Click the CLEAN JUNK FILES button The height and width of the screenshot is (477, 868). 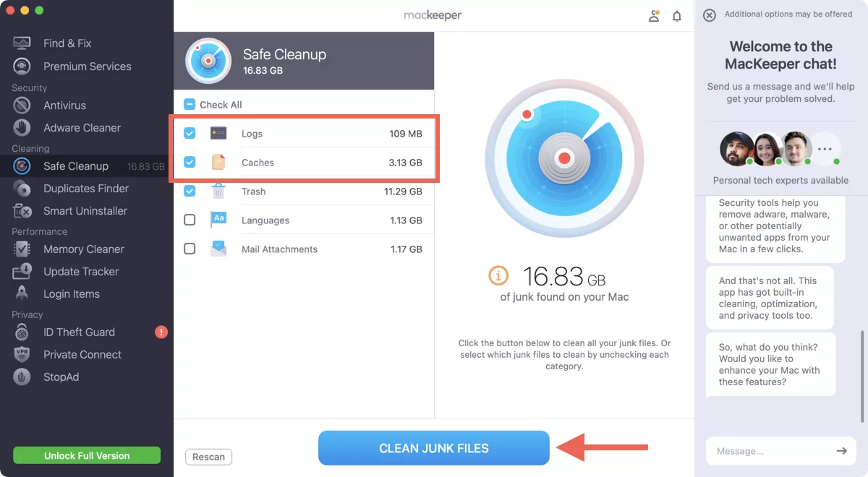point(434,448)
